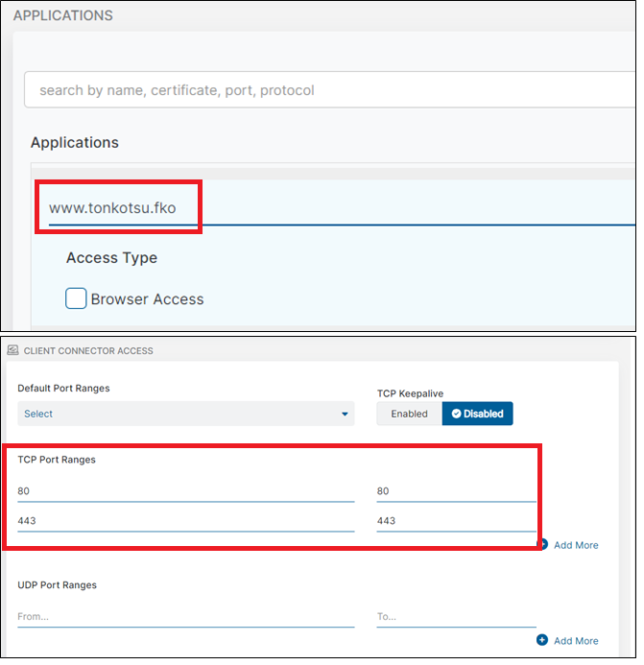Viewport: 644px width, 665px height.
Task: Click Add More link under UDP Port Ranges
Action: (x=575, y=640)
